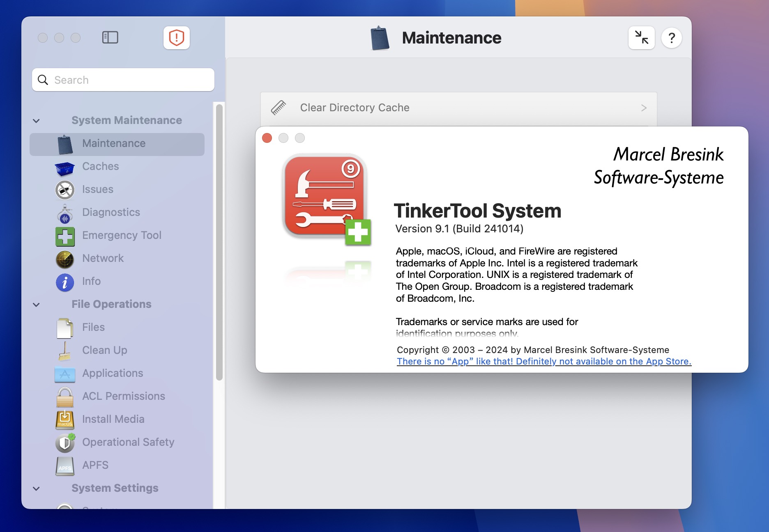Collapse the System Settings section

pyautogui.click(x=36, y=488)
